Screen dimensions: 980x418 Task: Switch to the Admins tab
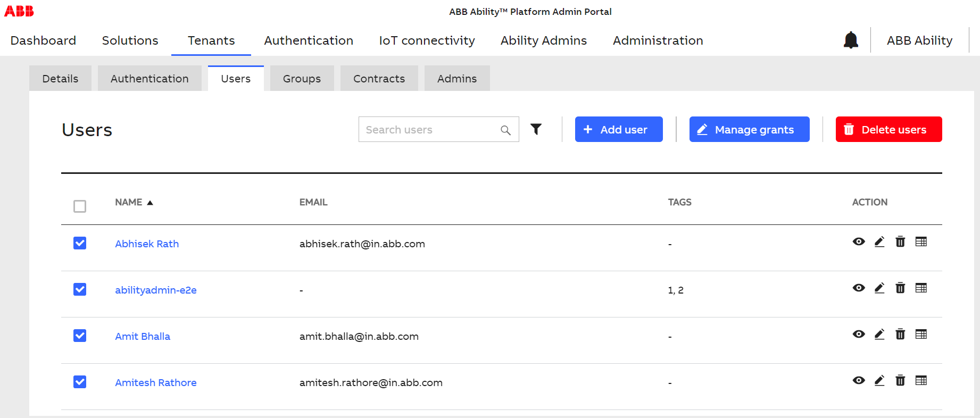pyautogui.click(x=457, y=78)
